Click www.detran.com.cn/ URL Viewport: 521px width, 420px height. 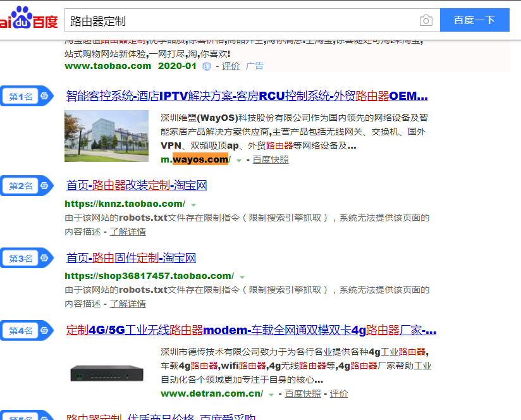[x=212, y=393]
